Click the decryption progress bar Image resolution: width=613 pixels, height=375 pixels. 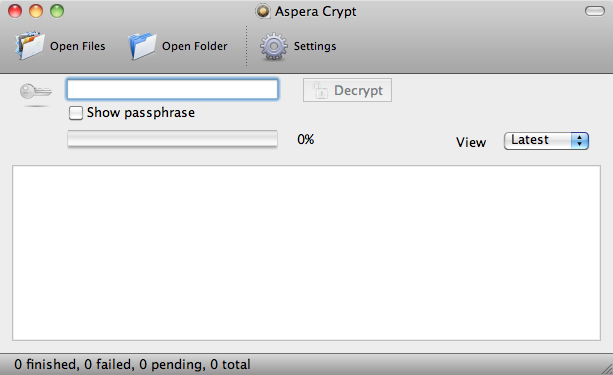[x=172, y=139]
